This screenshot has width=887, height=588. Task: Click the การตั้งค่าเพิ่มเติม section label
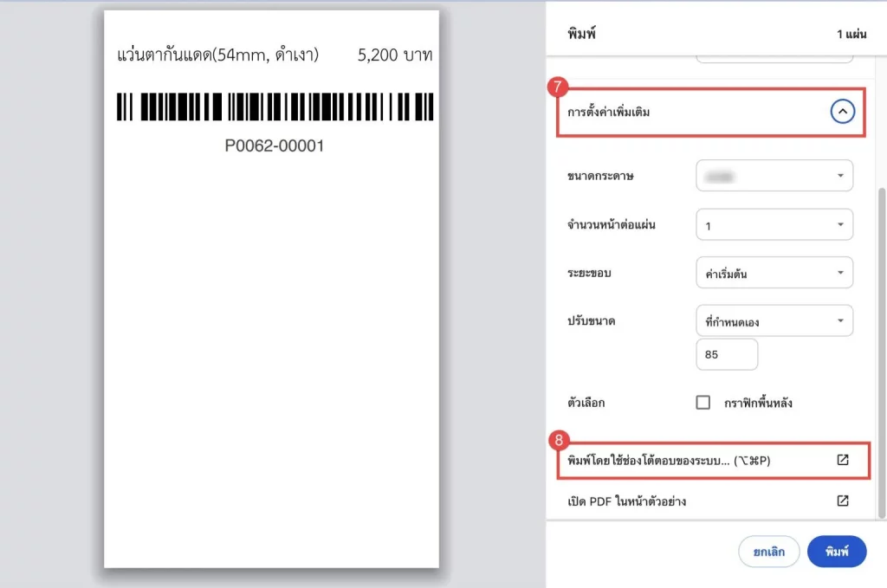point(609,112)
